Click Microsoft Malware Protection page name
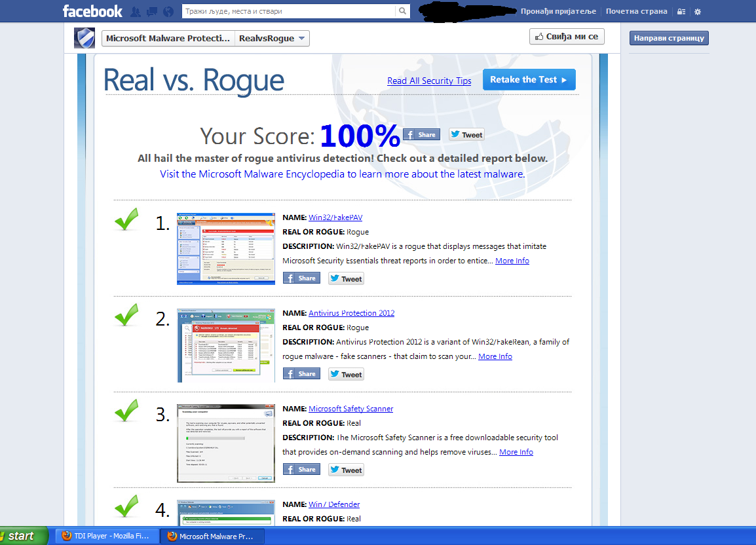 pyautogui.click(x=168, y=38)
